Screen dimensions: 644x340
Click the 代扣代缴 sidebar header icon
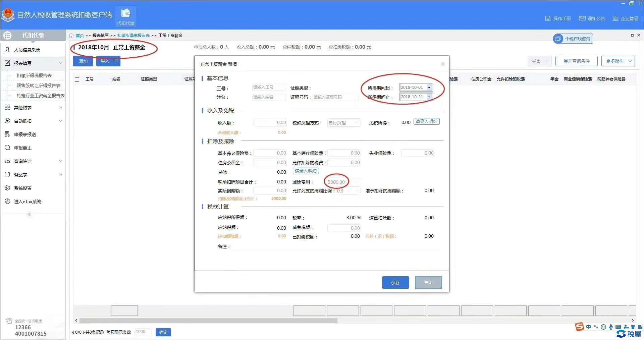(7, 35)
